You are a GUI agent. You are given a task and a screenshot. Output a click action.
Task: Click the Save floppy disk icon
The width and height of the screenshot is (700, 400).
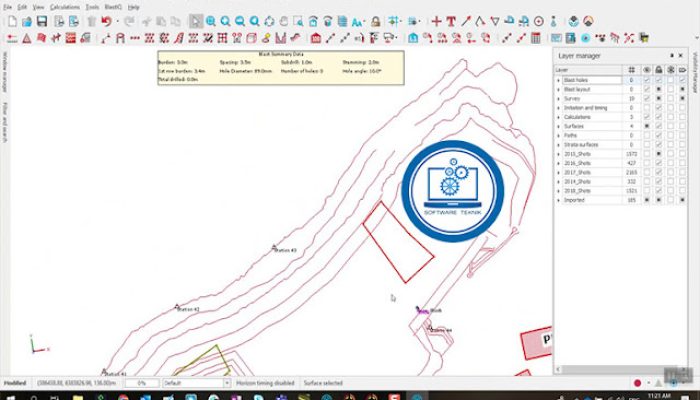(x=42, y=21)
